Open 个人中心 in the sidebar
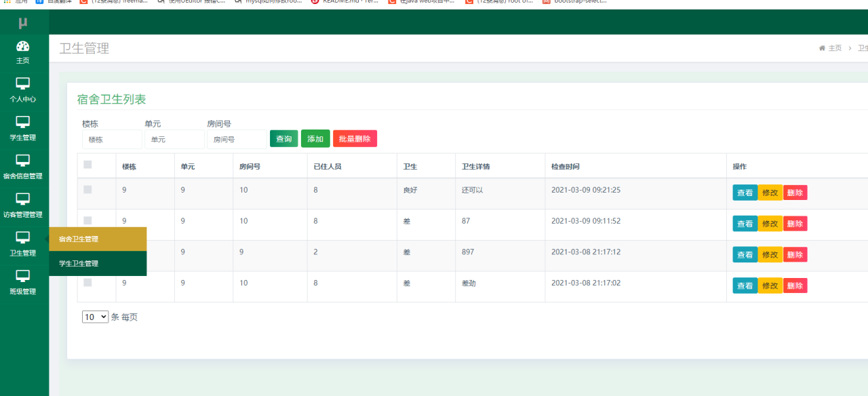 tap(23, 90)
